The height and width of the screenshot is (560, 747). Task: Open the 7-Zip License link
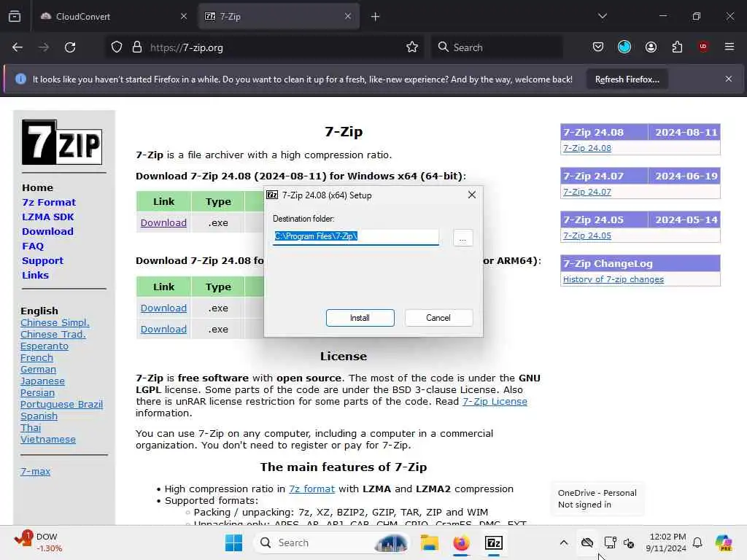495,402
